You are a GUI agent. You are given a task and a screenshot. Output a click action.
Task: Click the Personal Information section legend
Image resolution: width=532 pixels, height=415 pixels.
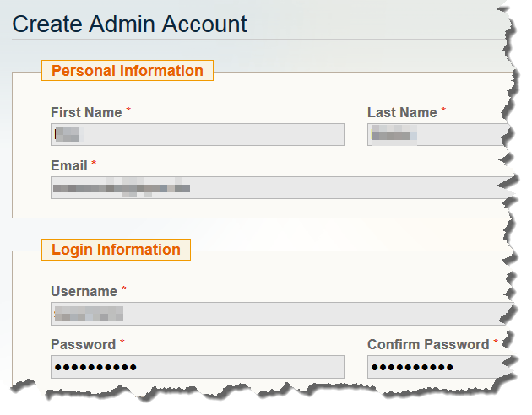click(128, 71)
